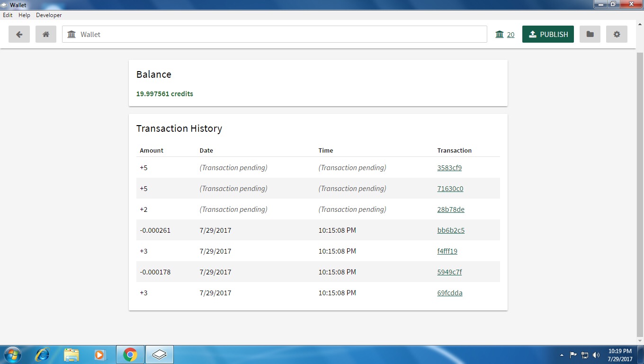Open the Edit menu
The height and width of the screenshot is (364, 644).
point(8,15)
